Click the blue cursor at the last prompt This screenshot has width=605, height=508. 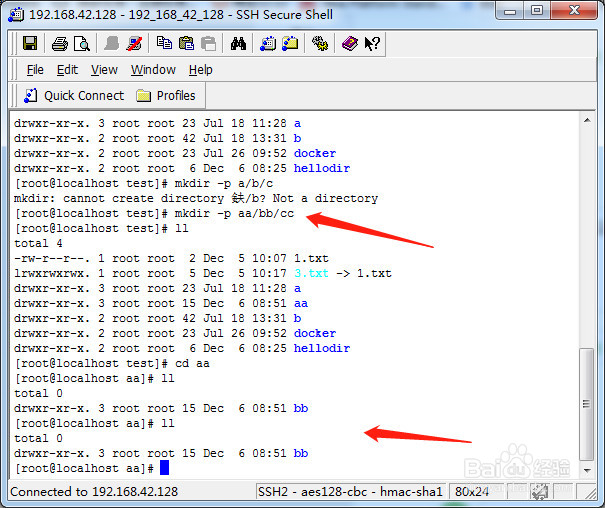tap(165, 468)
